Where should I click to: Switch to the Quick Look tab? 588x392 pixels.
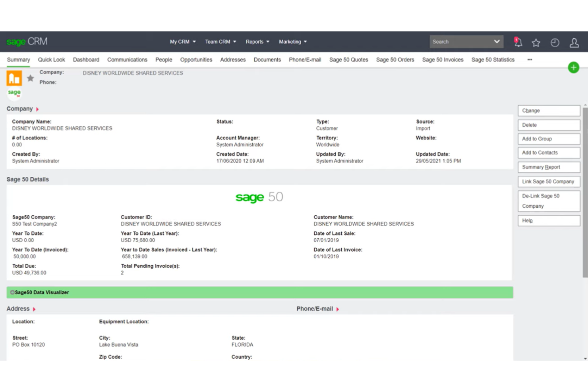(x=51, y=60)
